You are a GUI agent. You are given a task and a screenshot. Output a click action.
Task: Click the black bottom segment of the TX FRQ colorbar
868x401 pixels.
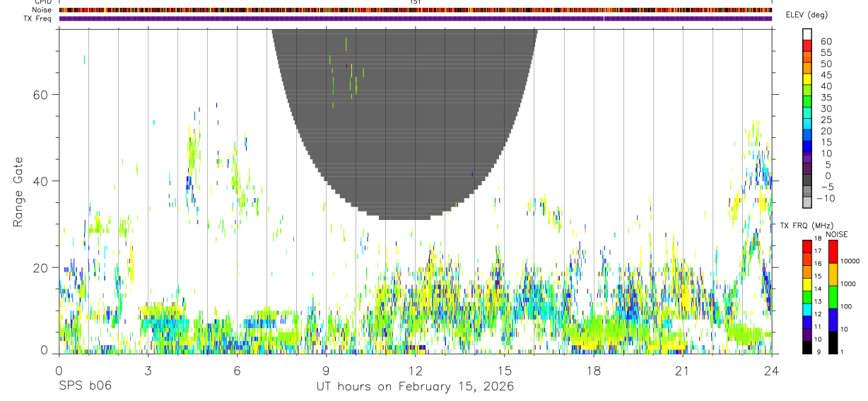coord(807,347)
